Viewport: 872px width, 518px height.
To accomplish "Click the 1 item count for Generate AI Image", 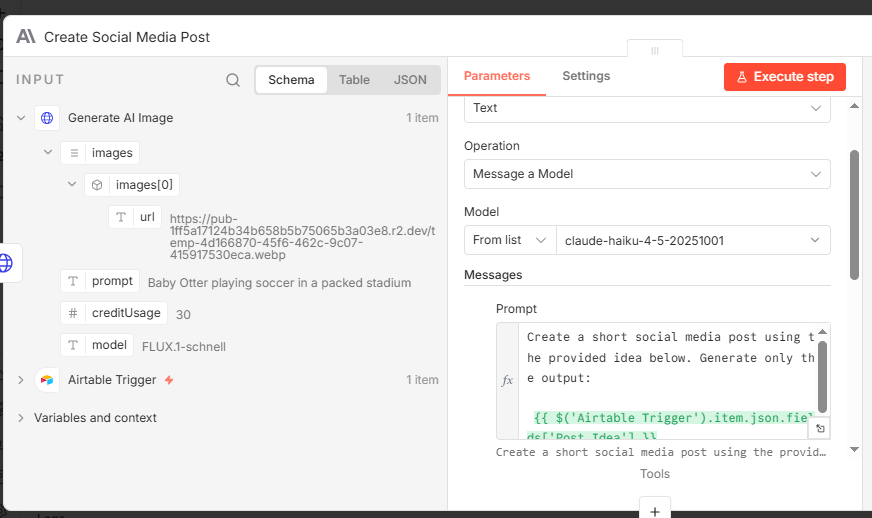I will (x=422, y=118).
